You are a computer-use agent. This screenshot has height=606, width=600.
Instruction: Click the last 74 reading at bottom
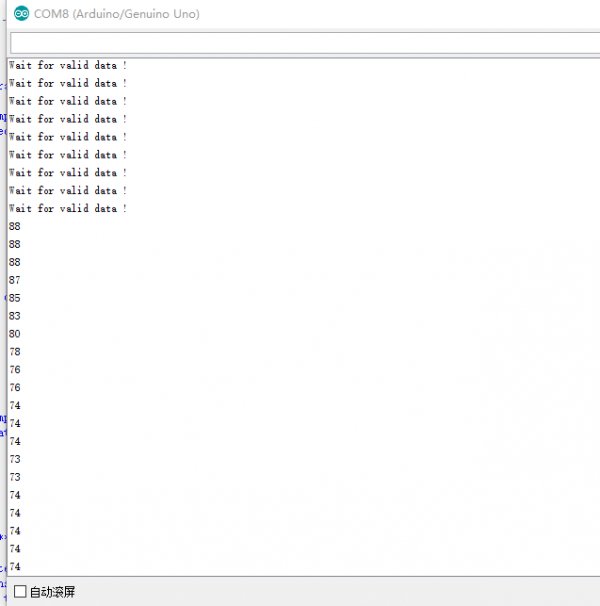14,567
